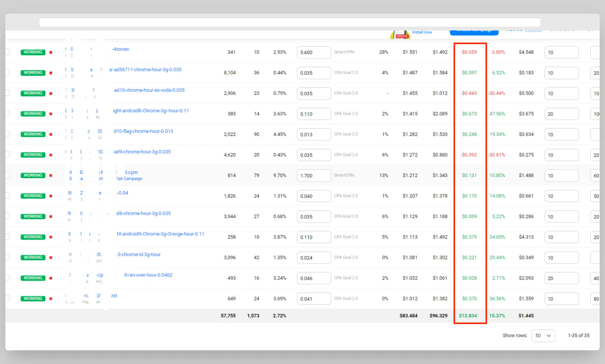The height and width of the screenshot is (364, 605).
Task: Click stop icon on ight-android8-Chrome-3g--hour-0.11 row
Action: click(51, 114)
